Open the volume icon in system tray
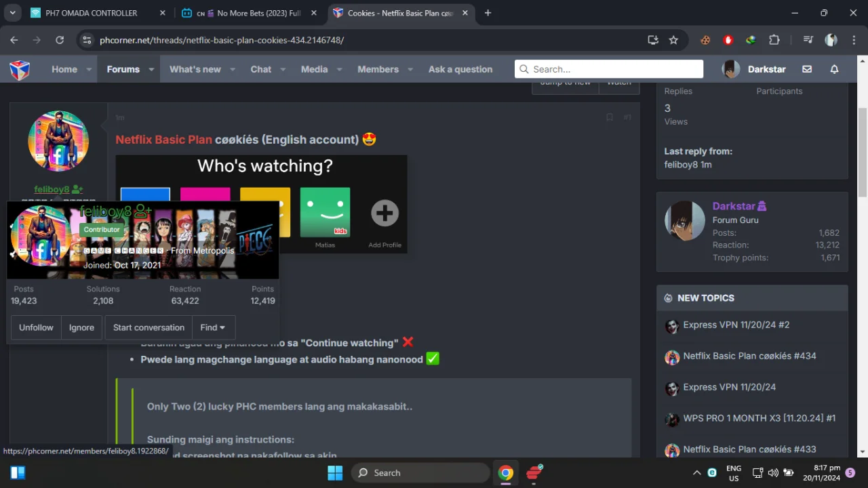This screenshot has width=868, height=488. pyautogui.click(x=773, y=472)
